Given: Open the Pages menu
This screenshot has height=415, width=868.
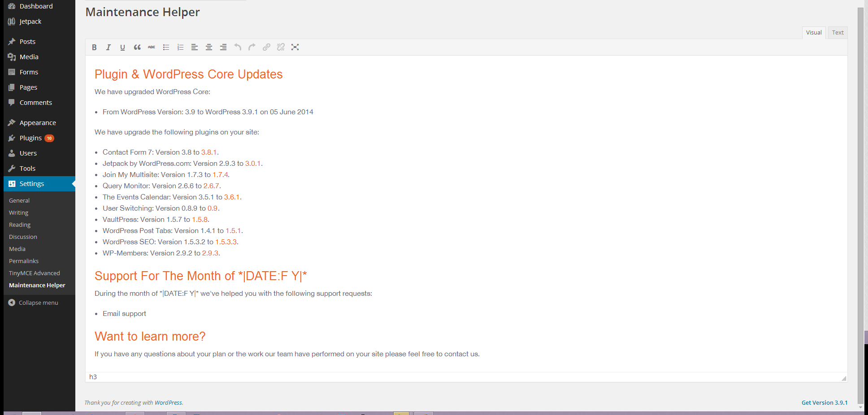Looking at the screenshot, I should [39, 87].
